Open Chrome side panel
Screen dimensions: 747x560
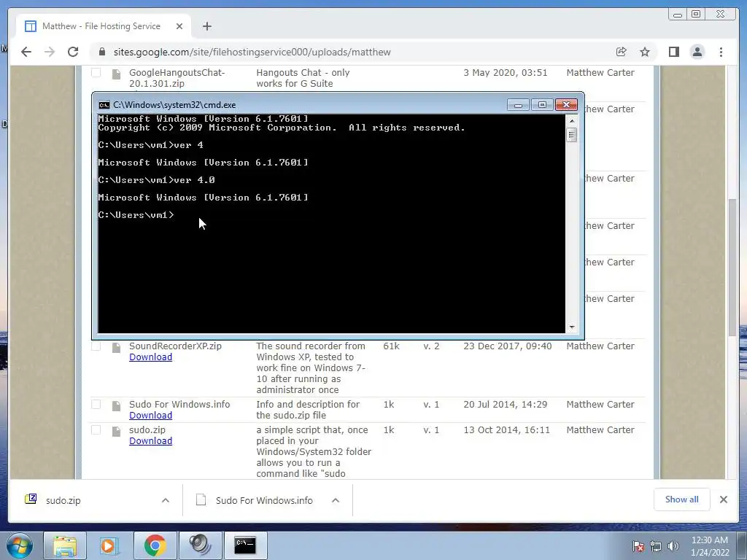pos(673,52)
